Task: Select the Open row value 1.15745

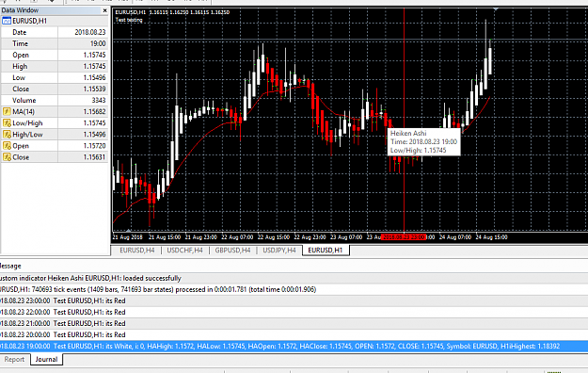Action: point(94,55)
